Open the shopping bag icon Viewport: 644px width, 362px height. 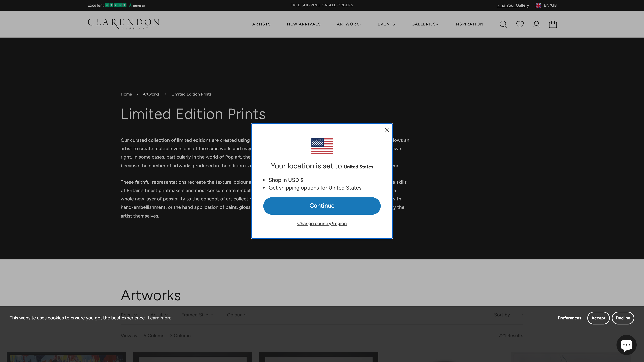[x=553, y=24]
